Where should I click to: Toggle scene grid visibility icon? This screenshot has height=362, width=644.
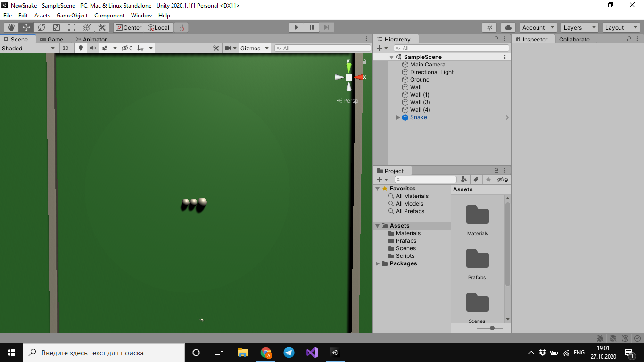click(x=140, y=48)
